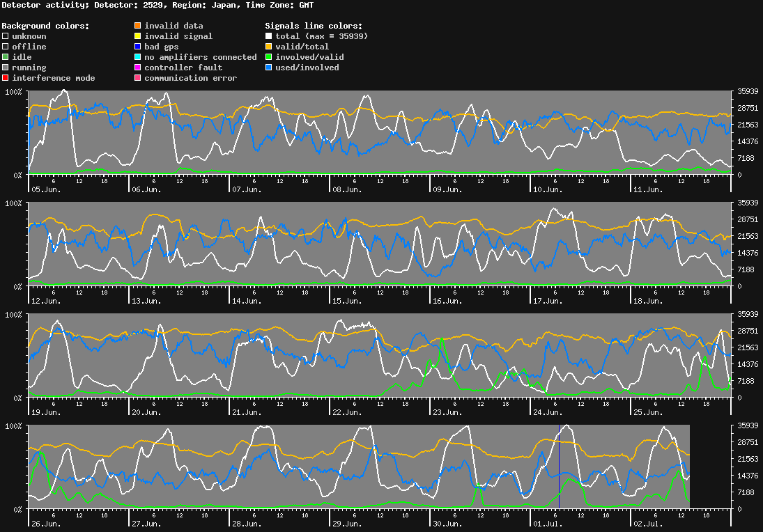763x532 pixels.
Task: Click the 01.Jul. date label
Action: (548, 524)
